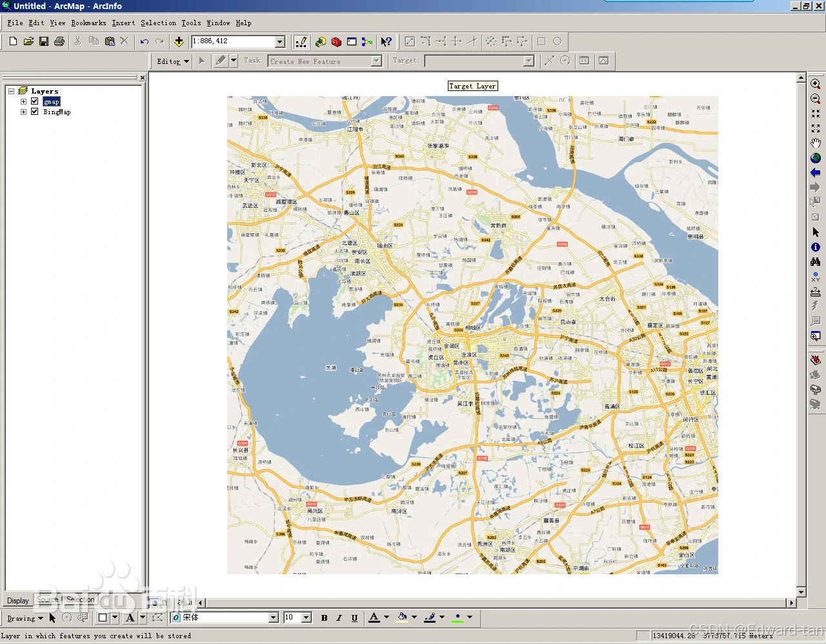Open the Drawing dropdown menu
The width and height of the screenshot is (826, 644).
[x=25, y=618]
